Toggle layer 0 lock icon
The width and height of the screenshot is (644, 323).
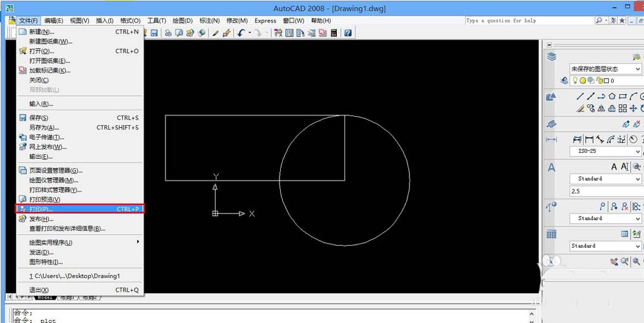(599, 81)
